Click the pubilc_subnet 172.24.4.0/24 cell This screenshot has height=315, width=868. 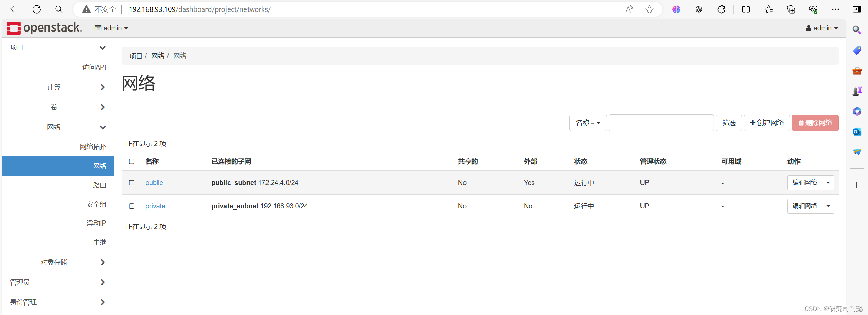pyautogui.click(x=255, y=183)
